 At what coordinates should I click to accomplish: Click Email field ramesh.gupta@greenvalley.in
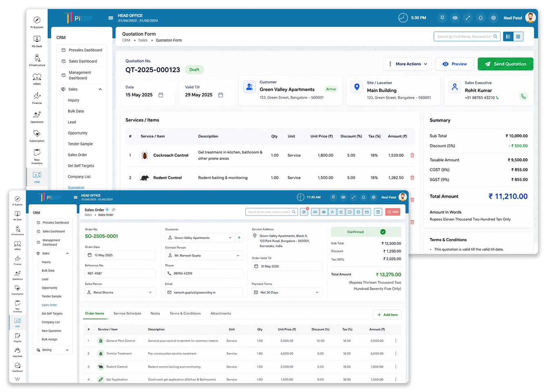[204, 292]
